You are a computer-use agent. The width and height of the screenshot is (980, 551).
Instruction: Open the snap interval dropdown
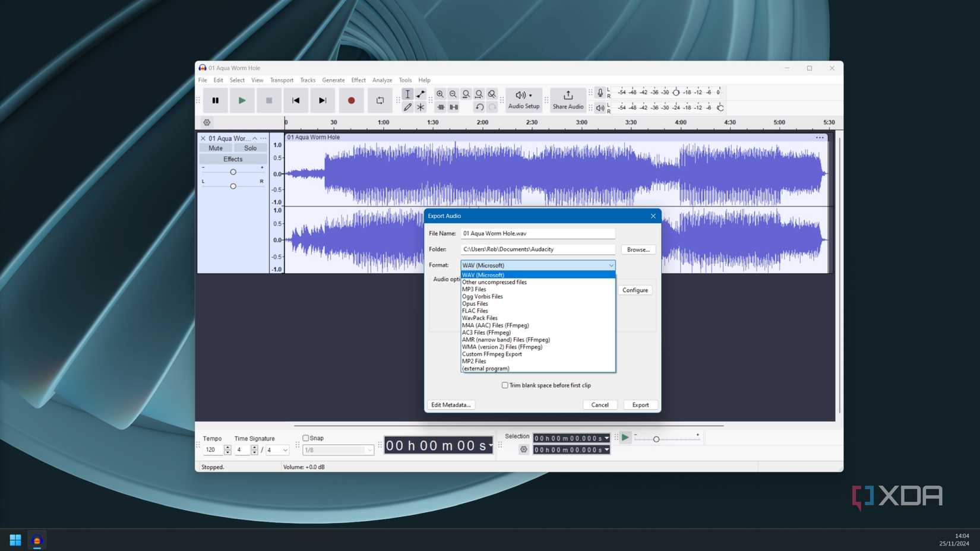pyautogui.click(x=369, y=450)
